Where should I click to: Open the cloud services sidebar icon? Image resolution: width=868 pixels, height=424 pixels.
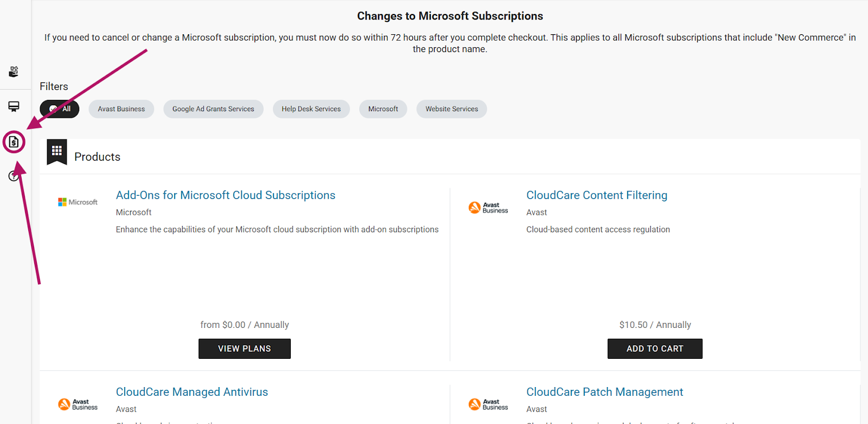pyautogui.click(x=14, y=72)
